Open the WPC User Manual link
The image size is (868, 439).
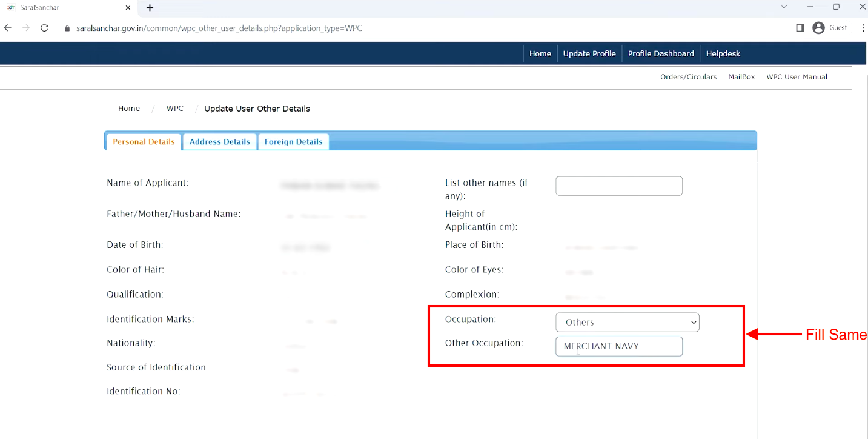point(797,77)
